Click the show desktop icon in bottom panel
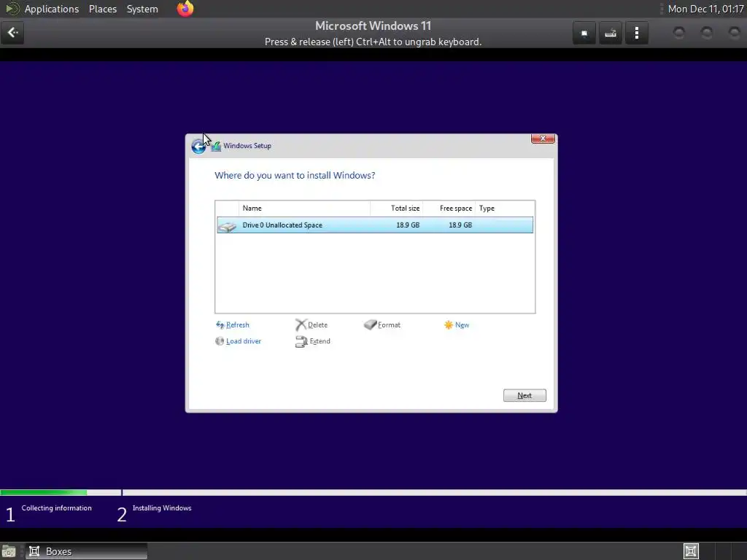This screenshot has width=747, height=560. [x=9, y=551]
